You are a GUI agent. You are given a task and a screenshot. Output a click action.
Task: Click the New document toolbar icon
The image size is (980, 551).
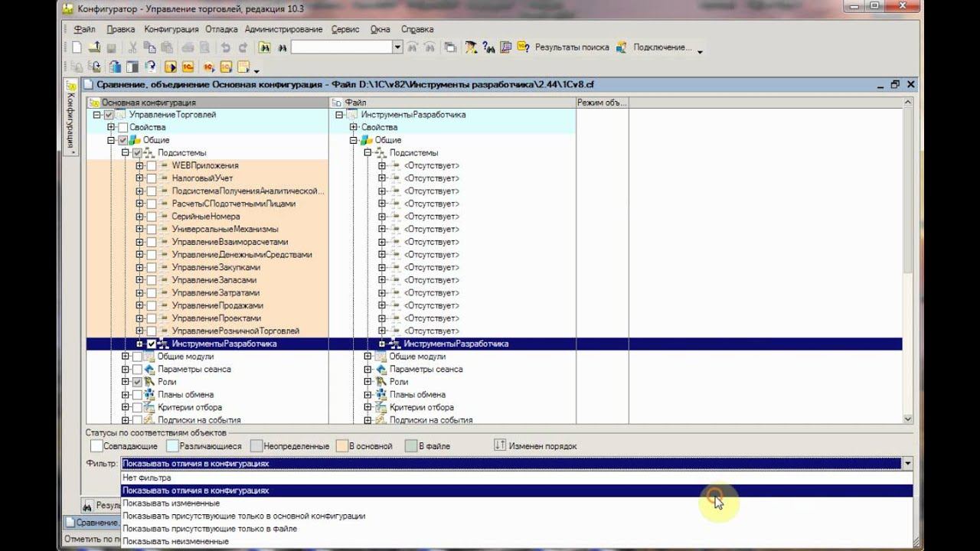tap(77, 47)
